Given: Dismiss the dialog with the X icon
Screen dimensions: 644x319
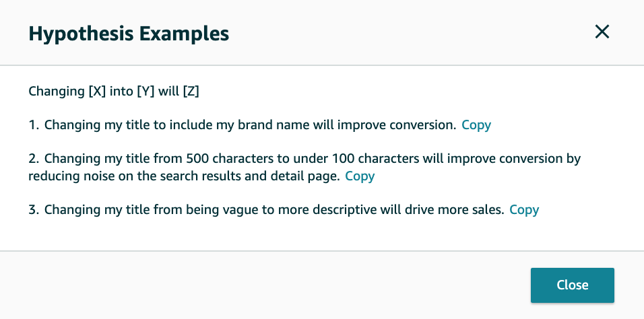Looking at the screenshot, I should point(602,32).
